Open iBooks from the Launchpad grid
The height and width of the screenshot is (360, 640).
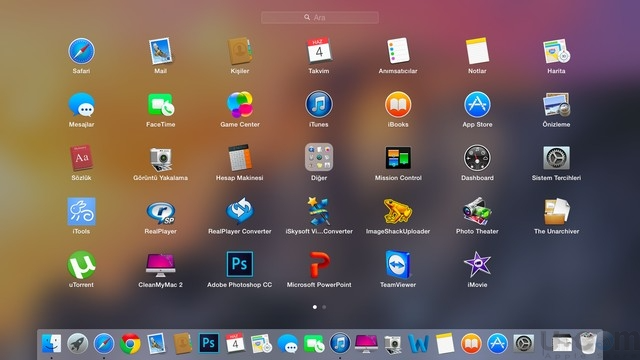398,104
